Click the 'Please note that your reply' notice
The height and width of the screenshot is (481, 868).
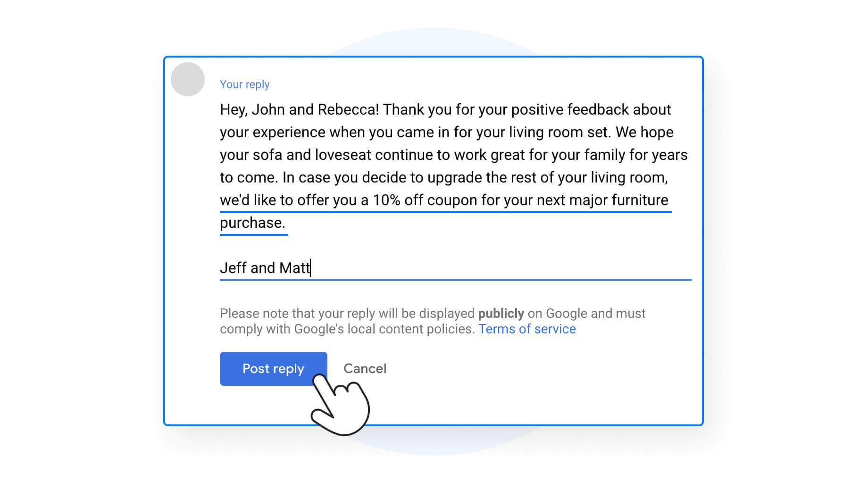click(x=433, y=321)
